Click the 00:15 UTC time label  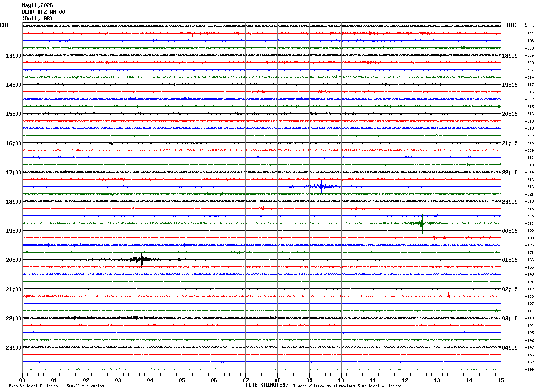(510, 231)
